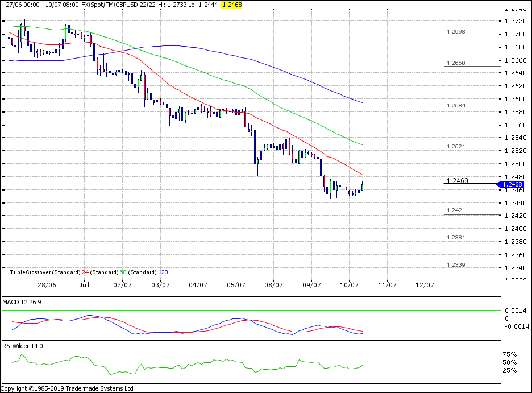
Task: Click the bold 1.2469 price line label
Action: 458,181
